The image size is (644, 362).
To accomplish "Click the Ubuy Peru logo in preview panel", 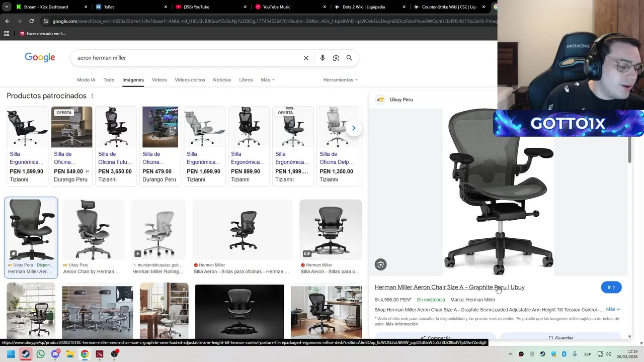I will (x=380, y=100).
